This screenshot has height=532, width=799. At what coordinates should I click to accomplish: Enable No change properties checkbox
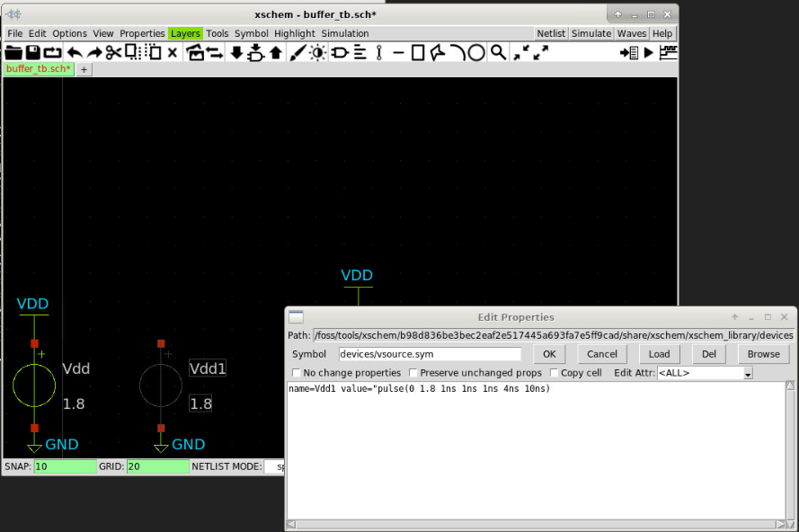click(x=296, y=373)
